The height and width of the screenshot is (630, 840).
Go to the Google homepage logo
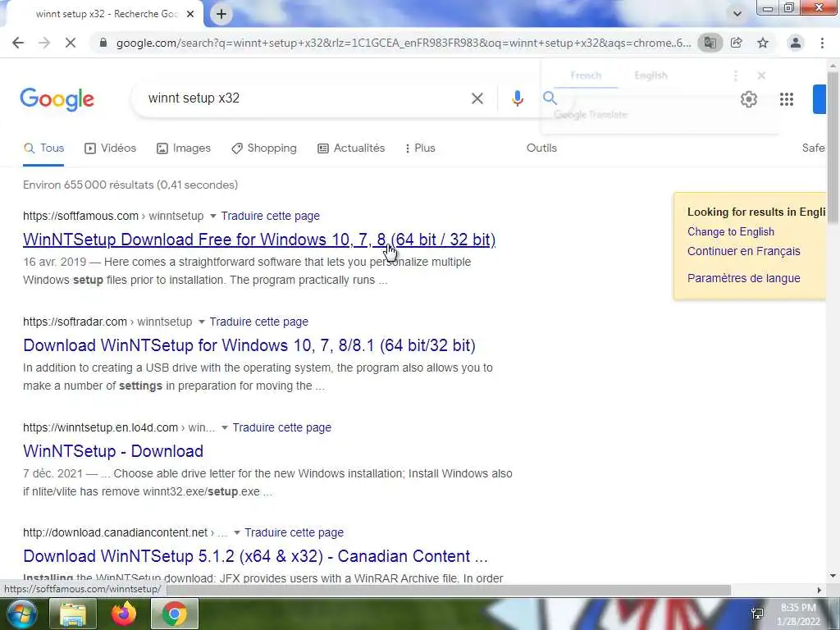pos(57,99)
